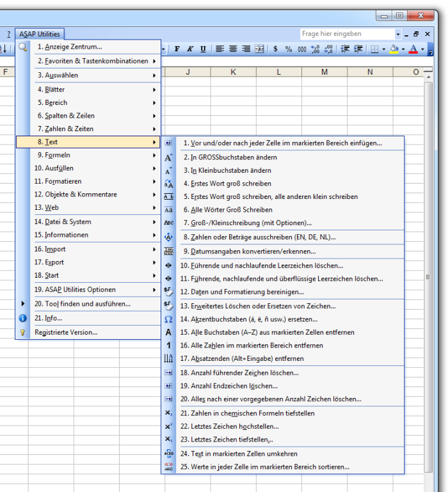Viewport: 448px width, 492px height.
Task: Click the fill color yellow paint bucket
Action: pyautogui.click(x=394, y=49)
